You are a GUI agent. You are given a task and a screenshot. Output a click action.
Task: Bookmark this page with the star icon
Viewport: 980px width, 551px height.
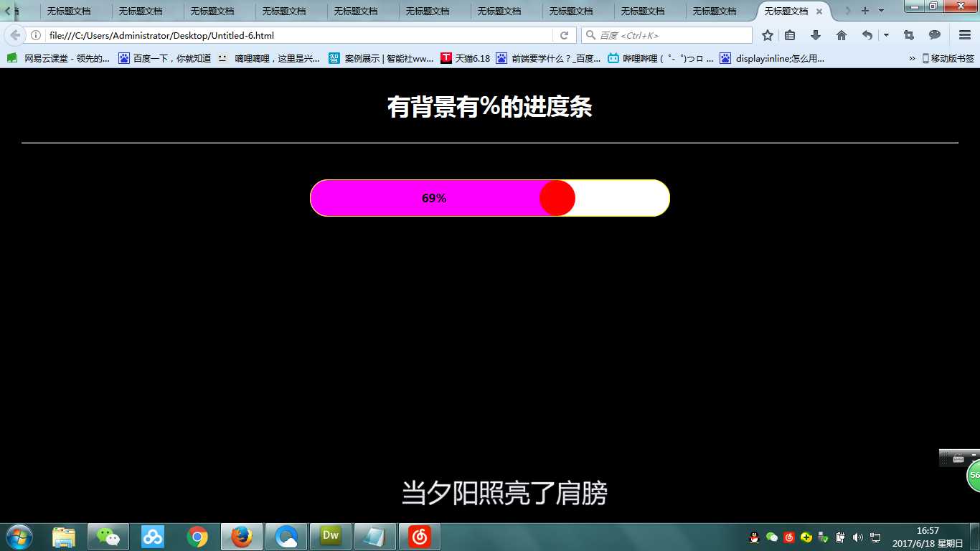pyautogui.click(x=768, y=35)
